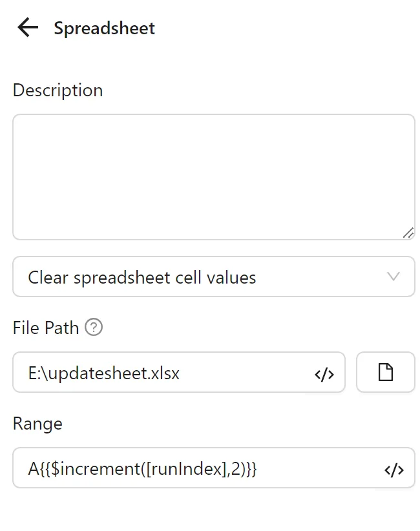Click the Range label text
Image resolution: width=420 pixels, height=531 pixels.
pyautogui.click(x=37, y=424)
